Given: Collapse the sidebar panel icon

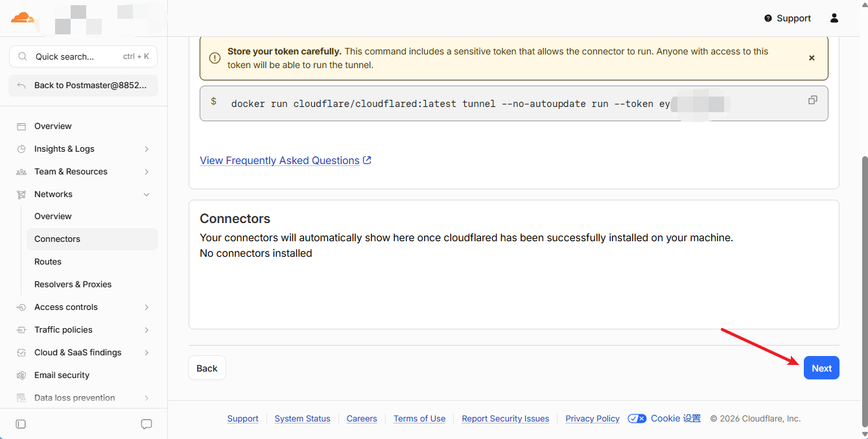Looking at the screenshot, I should click(21, 424).
